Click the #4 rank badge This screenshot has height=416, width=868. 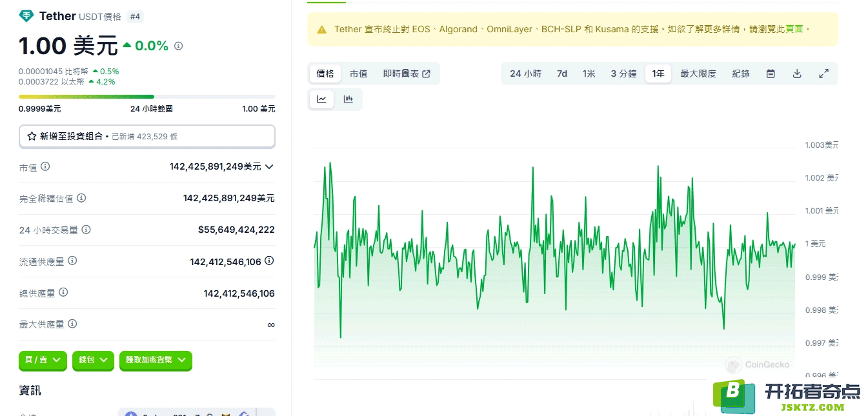point(134,17)
